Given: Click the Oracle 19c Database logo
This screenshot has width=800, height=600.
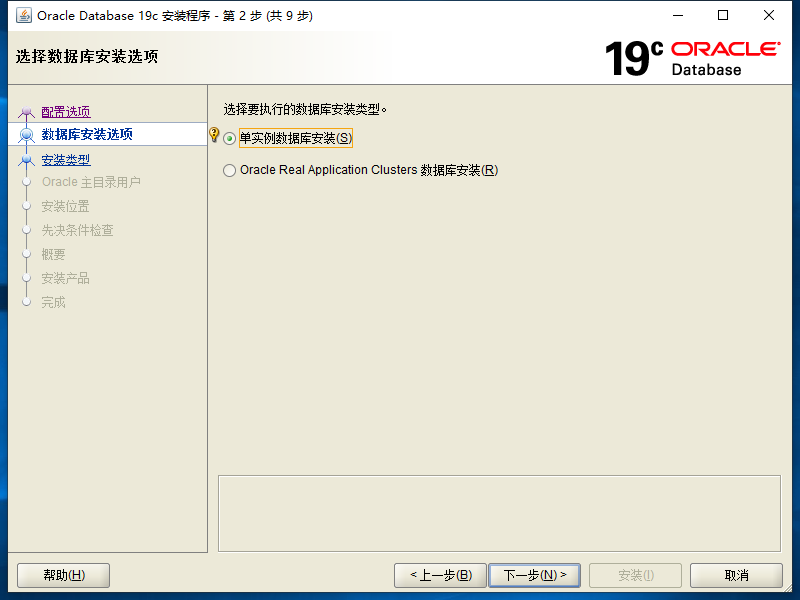Looking at the screenshot, I should pos(692,59).
